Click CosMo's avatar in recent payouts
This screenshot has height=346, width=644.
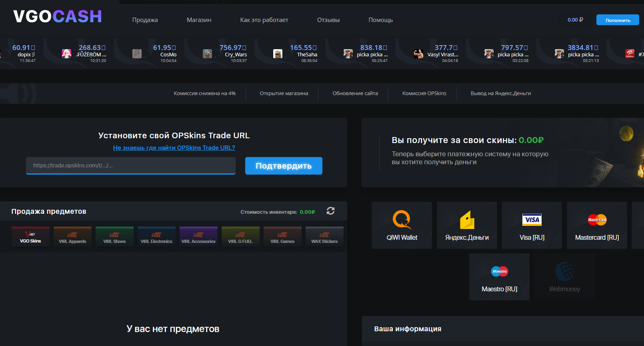(137, 54)
